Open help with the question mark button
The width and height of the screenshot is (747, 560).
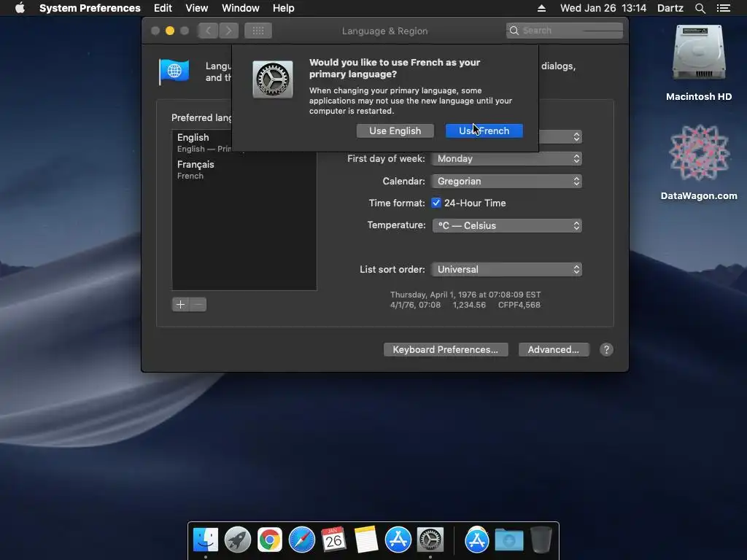pos(606,349)
